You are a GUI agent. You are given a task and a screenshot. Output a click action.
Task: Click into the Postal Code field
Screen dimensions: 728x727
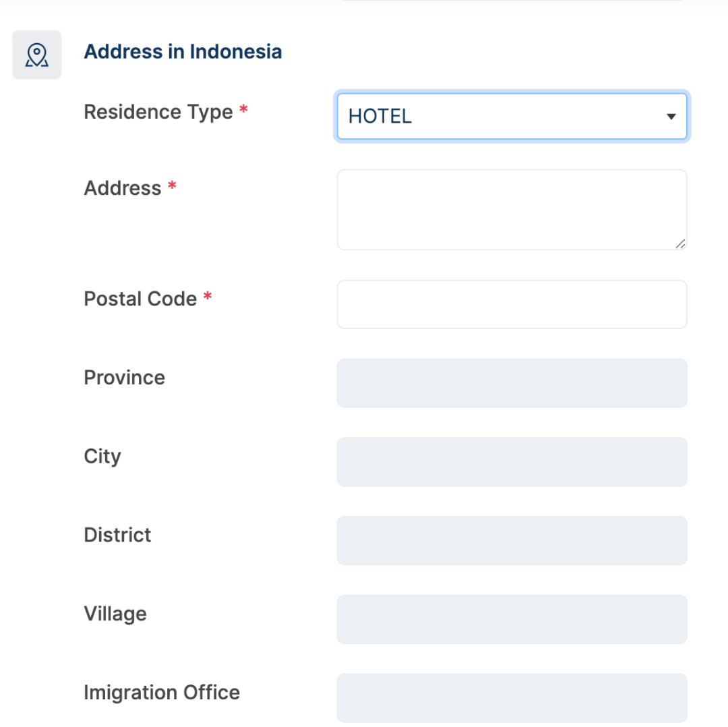(x=512, y=304)
